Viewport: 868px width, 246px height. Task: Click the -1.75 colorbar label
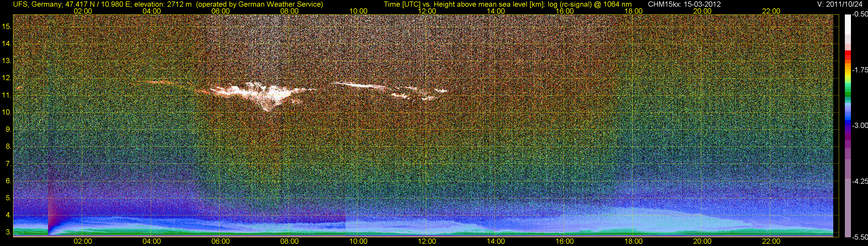860,70
